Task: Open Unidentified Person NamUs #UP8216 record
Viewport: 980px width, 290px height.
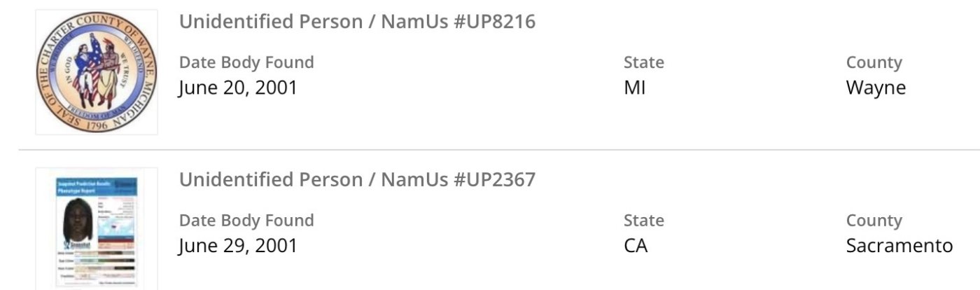Action: click(x=357, y=22)
